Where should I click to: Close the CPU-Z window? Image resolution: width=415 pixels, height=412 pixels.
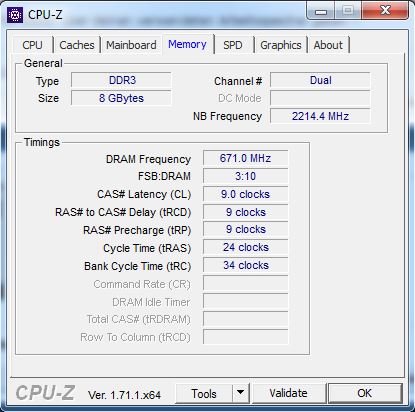tap(385, 11)
